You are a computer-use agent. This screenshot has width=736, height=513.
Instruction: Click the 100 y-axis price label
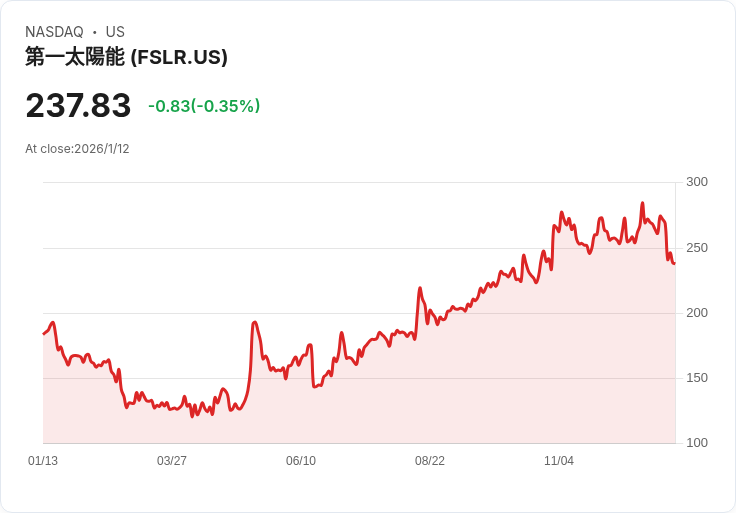696,443
